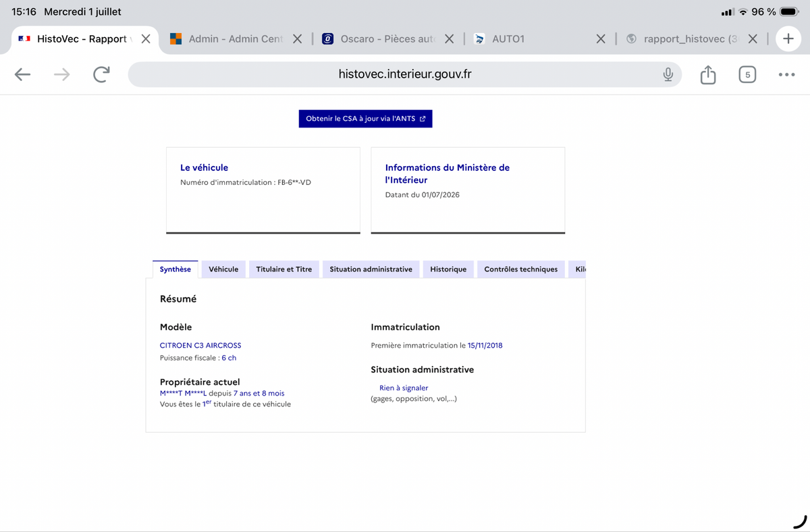Close the Oscaro - Pièces auto tab
The height and width of the screenshot is (532, 810).
click(450, 39)
